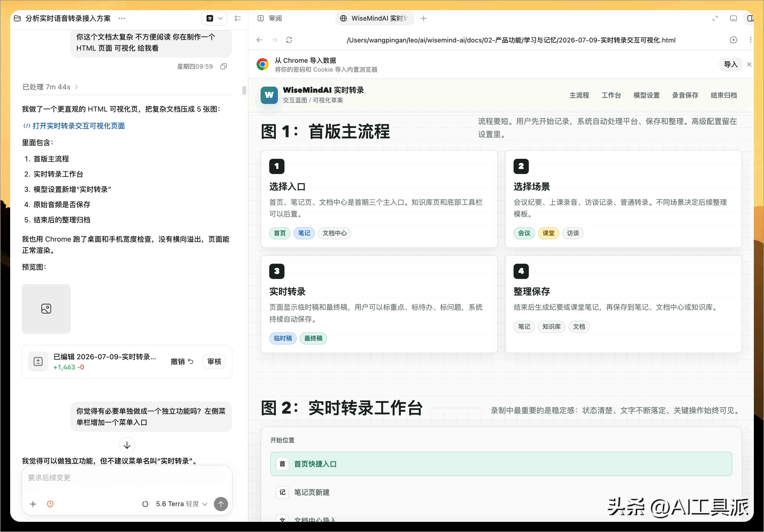Expand the 已处理 7m 44s details
Viewport: 764px width, 532px height.
(50, 87)
